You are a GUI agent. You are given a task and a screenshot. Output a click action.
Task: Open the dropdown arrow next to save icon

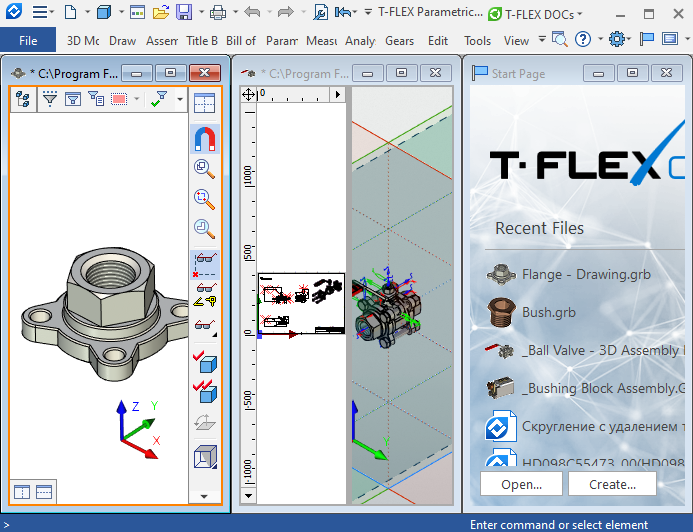coord(201,12)
